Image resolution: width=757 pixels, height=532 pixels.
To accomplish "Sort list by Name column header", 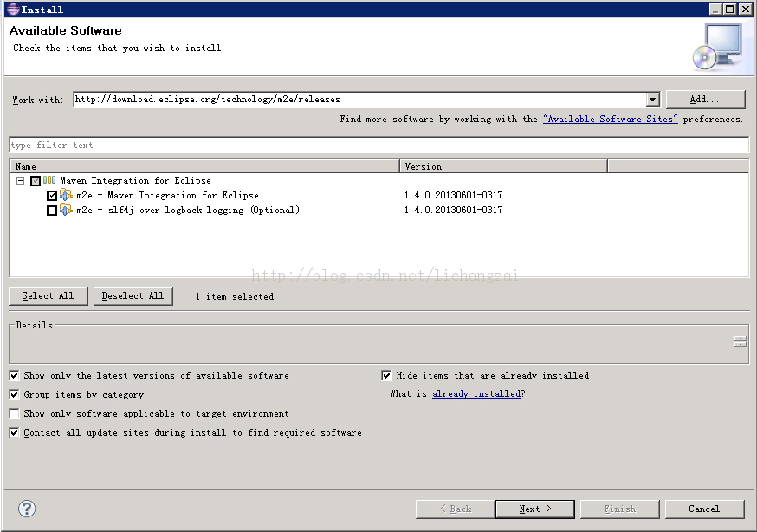I will [204, 166].
